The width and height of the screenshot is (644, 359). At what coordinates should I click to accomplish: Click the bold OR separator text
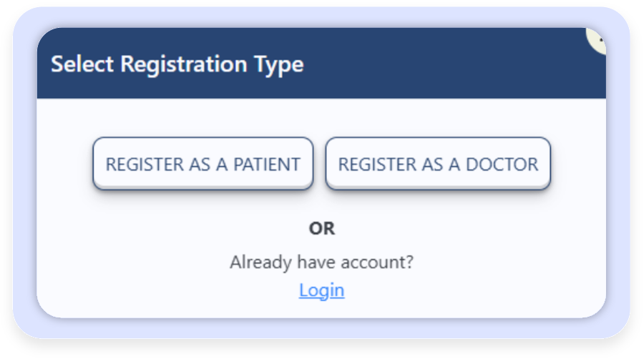pyautogui.click(x=322, y=229)
